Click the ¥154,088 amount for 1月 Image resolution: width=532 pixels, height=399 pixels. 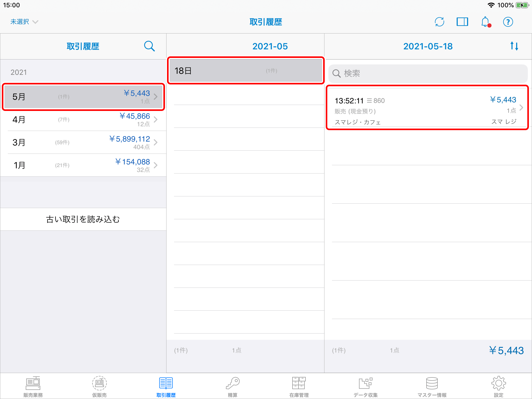coord(132,162)
